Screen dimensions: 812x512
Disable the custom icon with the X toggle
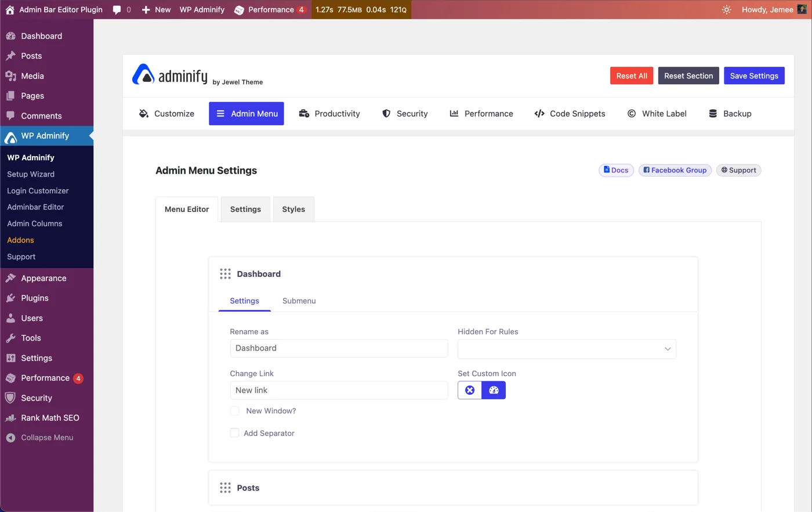[469, 390]
